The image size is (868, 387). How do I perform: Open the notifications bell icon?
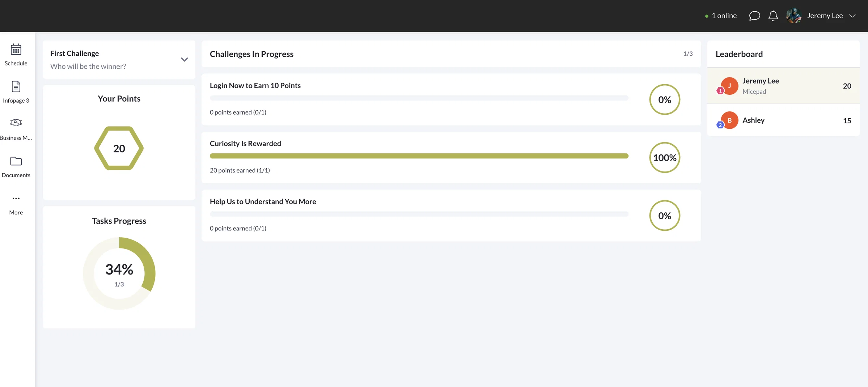[773, 16]
